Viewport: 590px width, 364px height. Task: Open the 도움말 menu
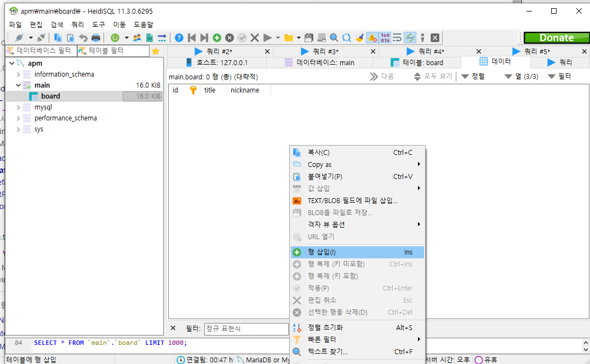coord(144,25)
